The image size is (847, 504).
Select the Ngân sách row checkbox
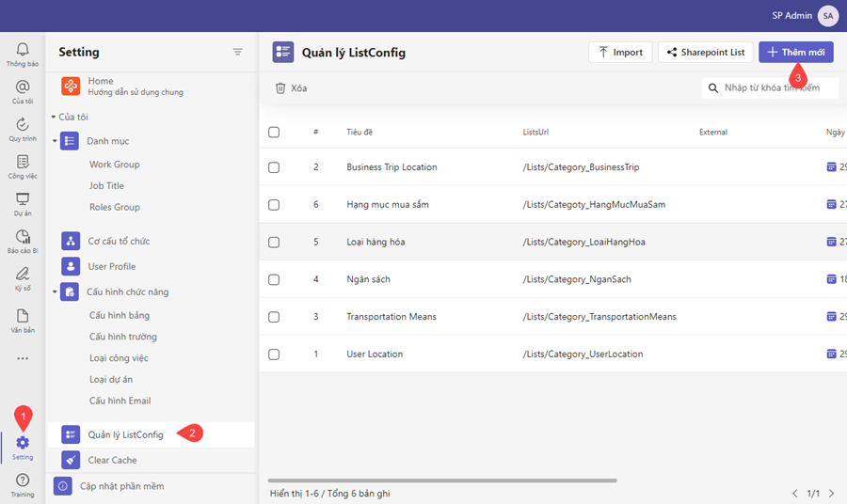(x=274, y=279)
